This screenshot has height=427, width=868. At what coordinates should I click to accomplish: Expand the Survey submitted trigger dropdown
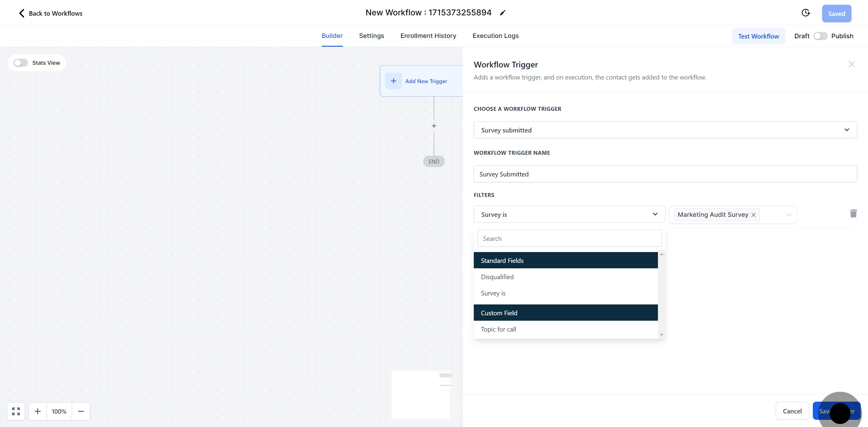coord(665,130)
